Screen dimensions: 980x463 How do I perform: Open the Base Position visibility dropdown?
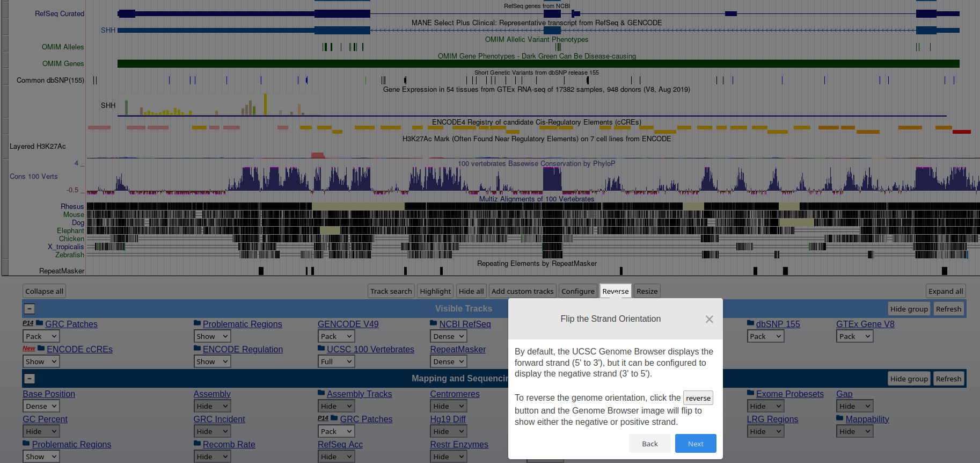pyautogui.click(x=41, y=406)
